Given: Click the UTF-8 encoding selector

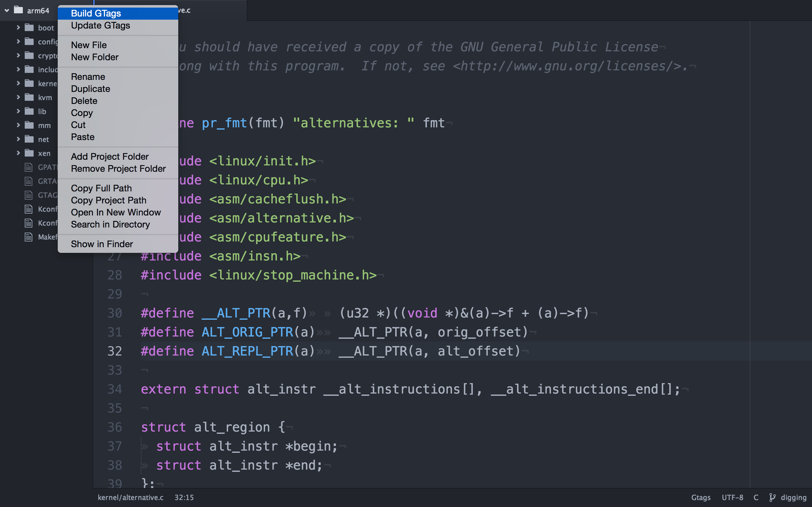Looking at the screenshot, I should point(732,497).
